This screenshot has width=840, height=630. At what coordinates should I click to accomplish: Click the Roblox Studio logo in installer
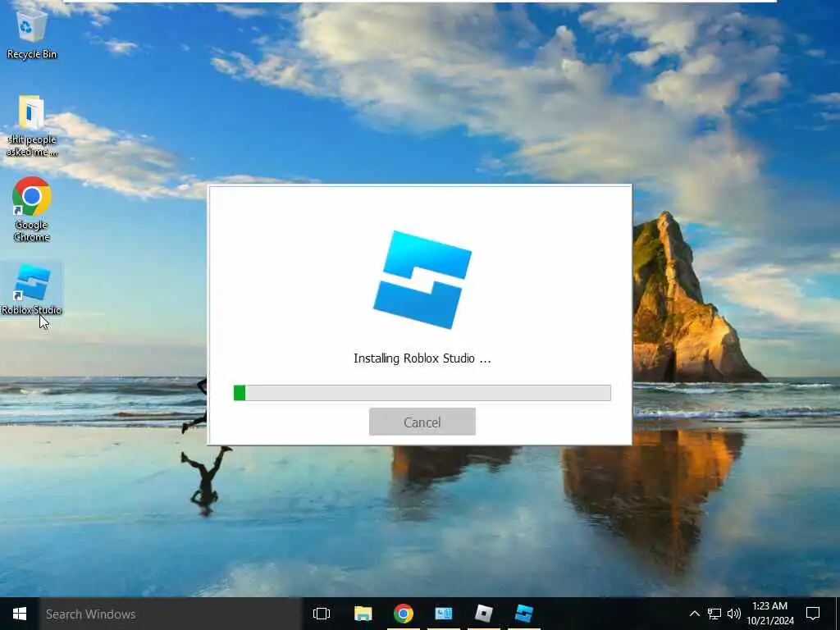[422, 280]
